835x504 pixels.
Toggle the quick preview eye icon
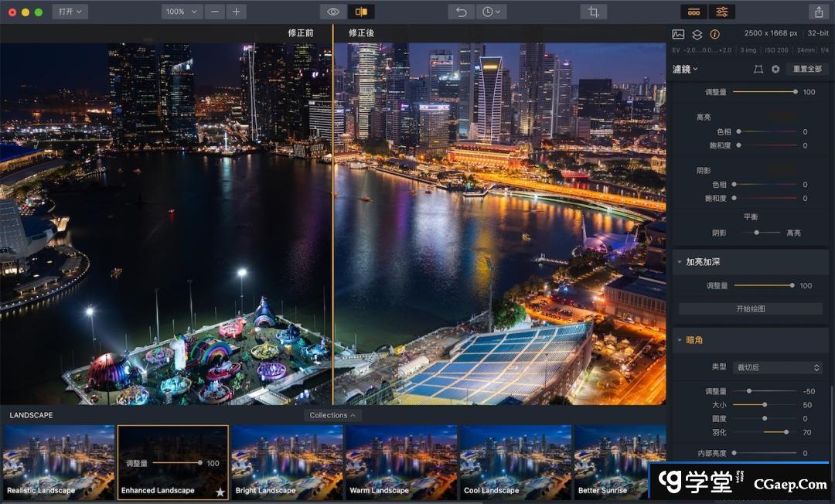(x=333, y=12)
